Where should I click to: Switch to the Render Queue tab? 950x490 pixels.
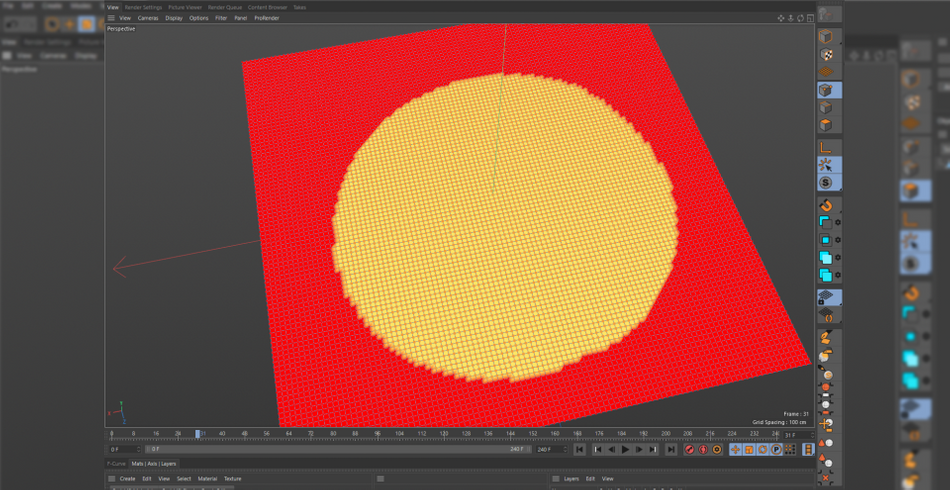click(225, 7)
